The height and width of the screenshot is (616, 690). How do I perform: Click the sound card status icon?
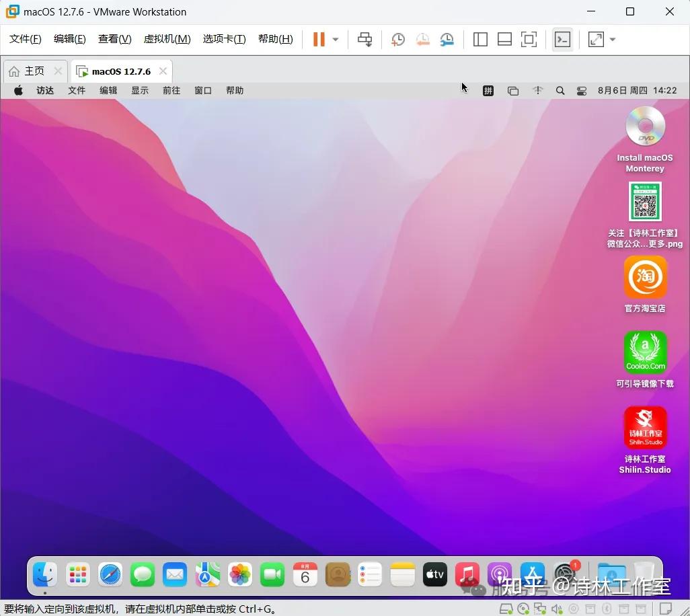point(557,609)
